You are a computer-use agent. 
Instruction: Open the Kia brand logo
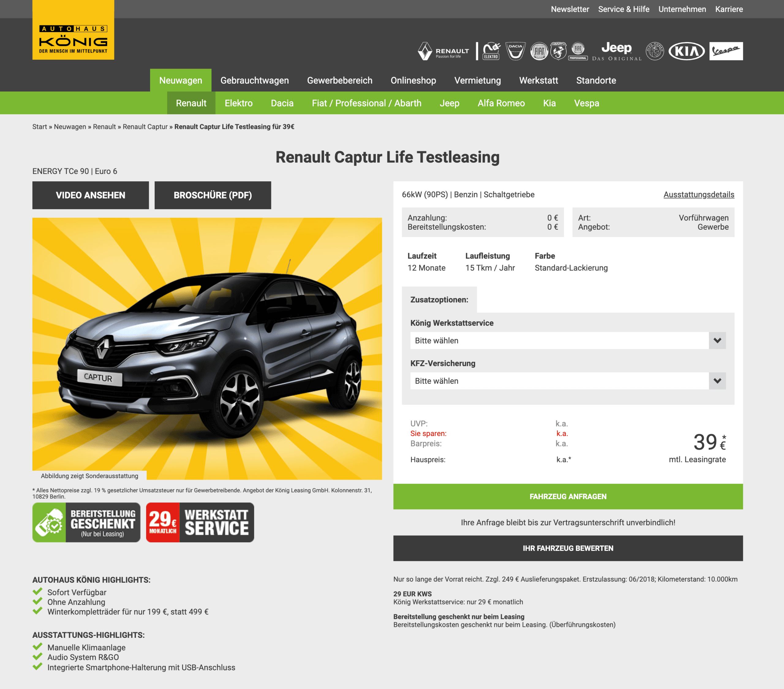(687, 51)
